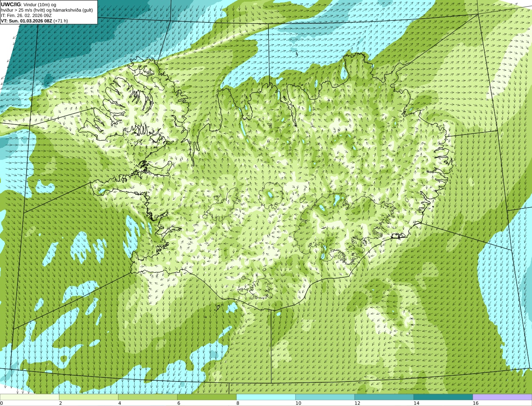Click the 0–2 m/s pale cream legend swatch

point(30,397)
